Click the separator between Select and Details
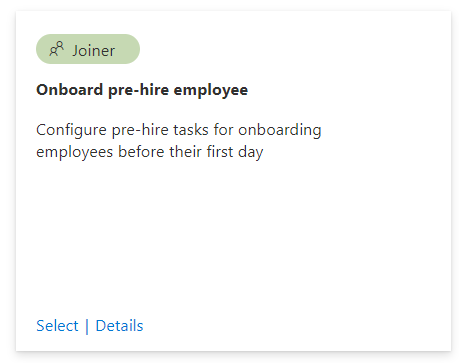Viewport: 459px width, 363px height. pyautogui.click(x=87, y=326)
